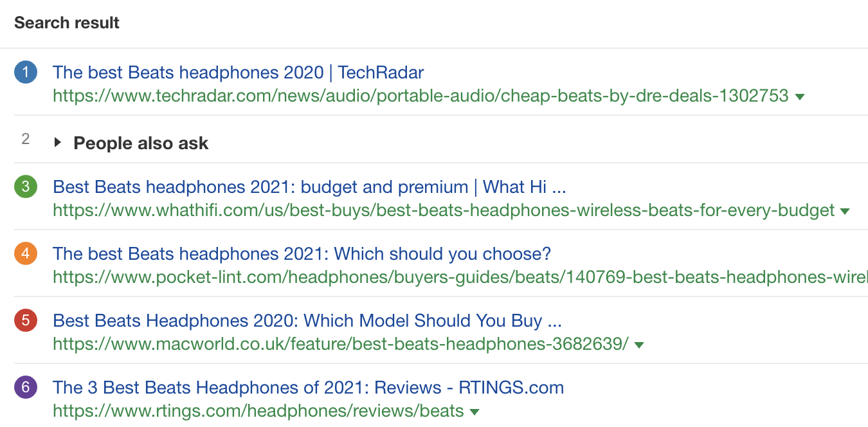The image size is (868, 427).
Task: Visit the rtings.com green URL
Action: tap(258, 412)
